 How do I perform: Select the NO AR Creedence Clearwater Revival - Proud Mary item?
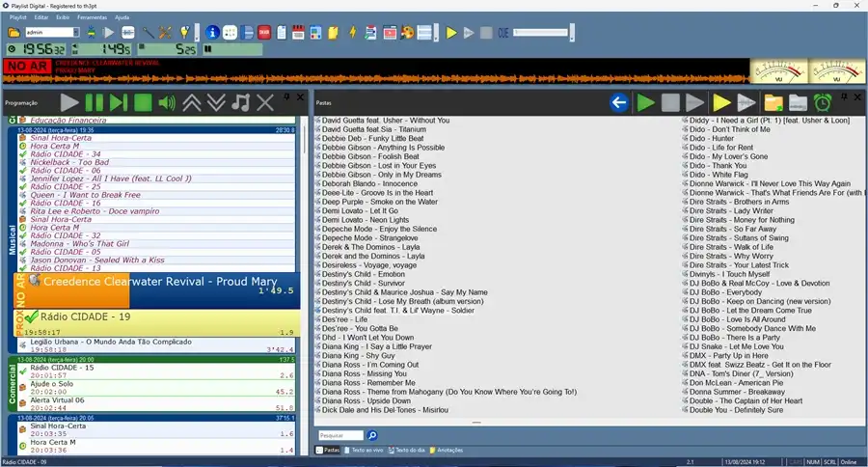click(156, 290)
